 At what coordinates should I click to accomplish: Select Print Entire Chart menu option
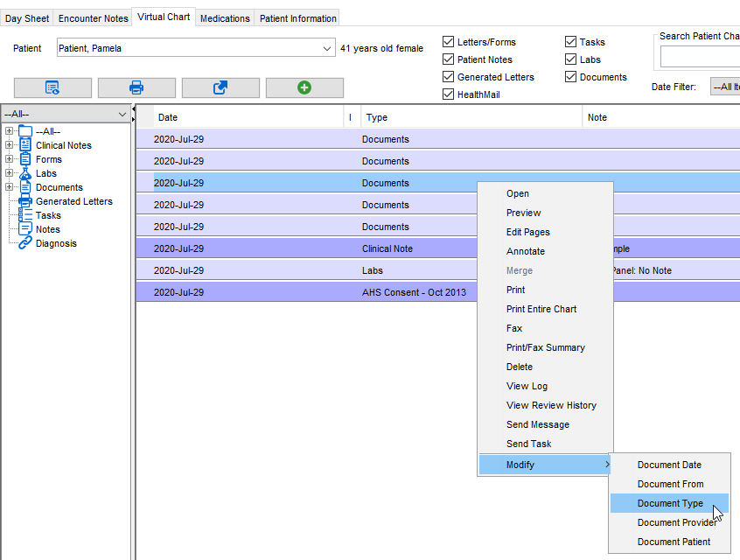pos(541,309)
